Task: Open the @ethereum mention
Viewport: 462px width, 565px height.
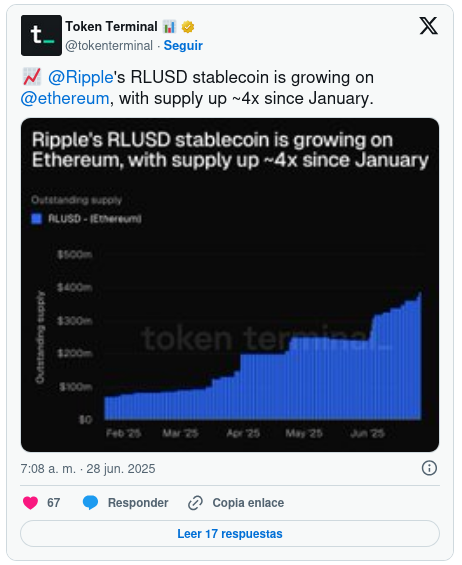Action: click(x=65, y=98)
